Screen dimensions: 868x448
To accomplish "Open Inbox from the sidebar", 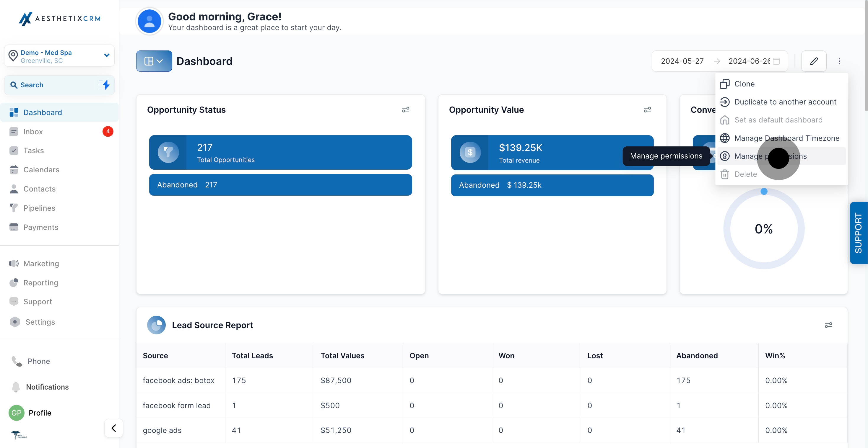I will tap(33, 132).
